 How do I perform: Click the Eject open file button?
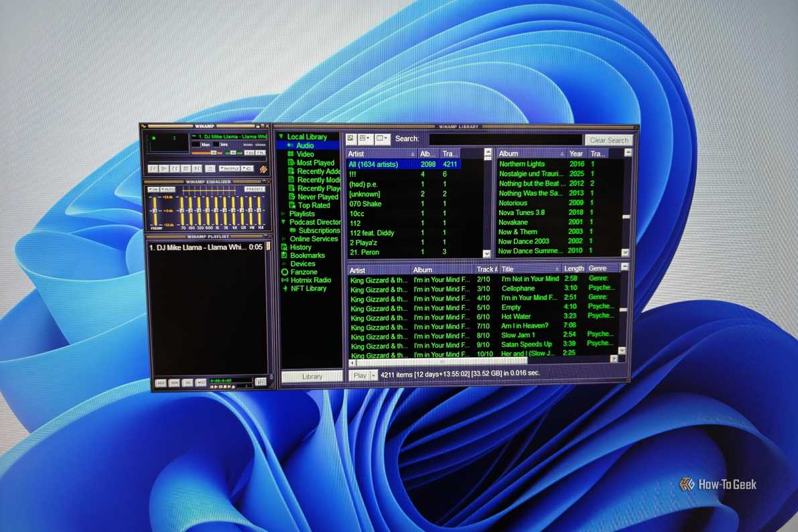tap(210, 168)
